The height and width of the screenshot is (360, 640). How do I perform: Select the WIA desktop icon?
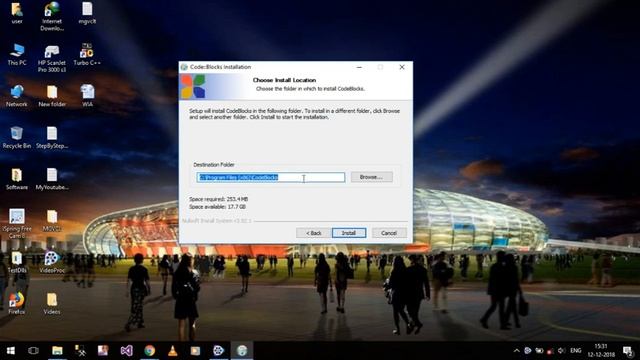click(x=87, y=96)
